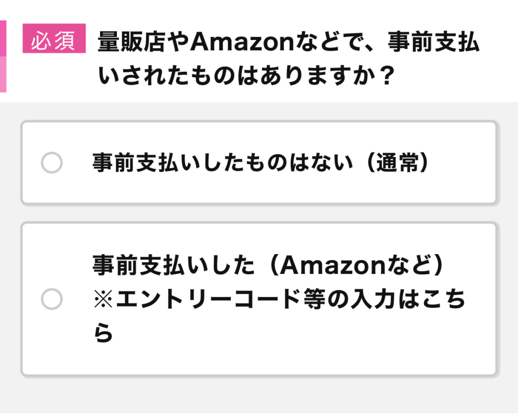Click the second answer option card

point(259,299)
